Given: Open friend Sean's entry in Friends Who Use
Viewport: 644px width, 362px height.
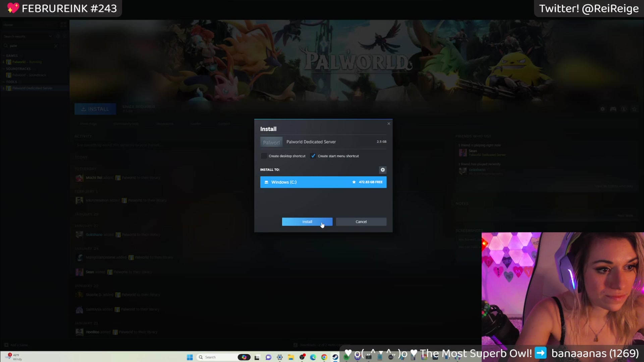Looking at the screenshot, I should (482, 153).
